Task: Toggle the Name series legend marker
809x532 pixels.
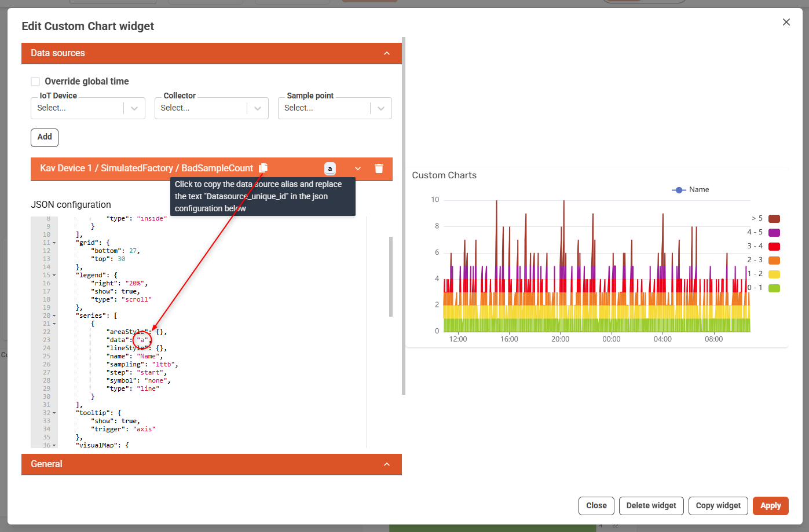Action: pos(679,190)
